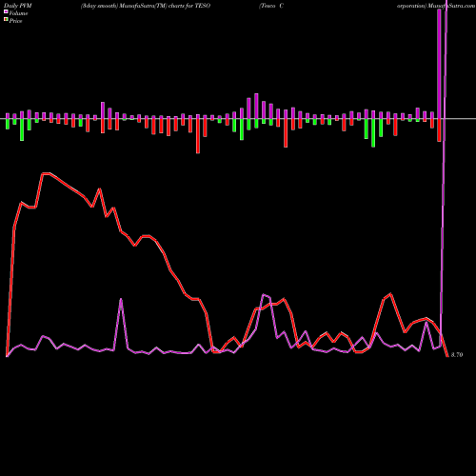Screen dimensions: 476x476
Task: Click the '8.70' price value label
Action: point(457,355)
